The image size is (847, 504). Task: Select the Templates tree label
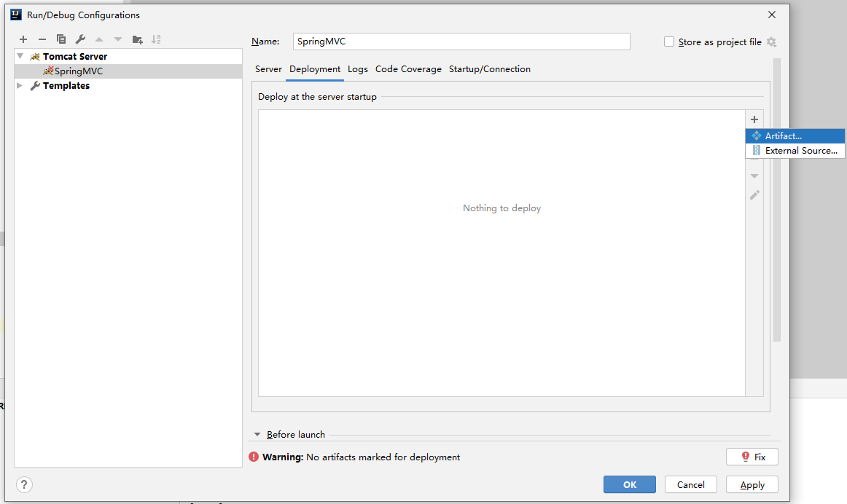click(x=66, y=85)
